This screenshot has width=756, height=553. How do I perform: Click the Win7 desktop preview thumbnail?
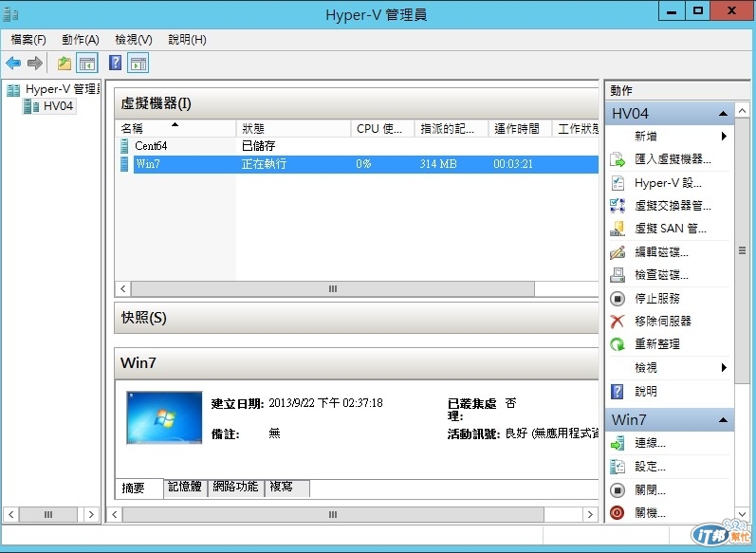coord(164,417)
